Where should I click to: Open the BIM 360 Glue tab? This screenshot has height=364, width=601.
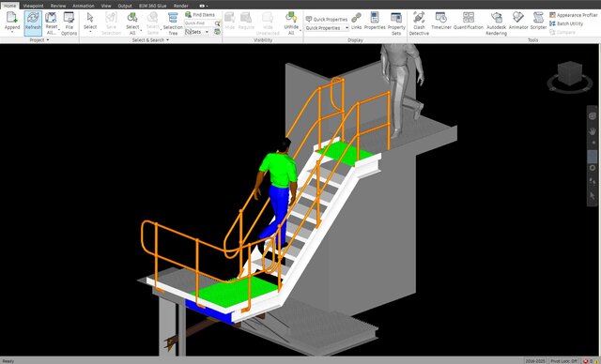[x=152, y=6]
